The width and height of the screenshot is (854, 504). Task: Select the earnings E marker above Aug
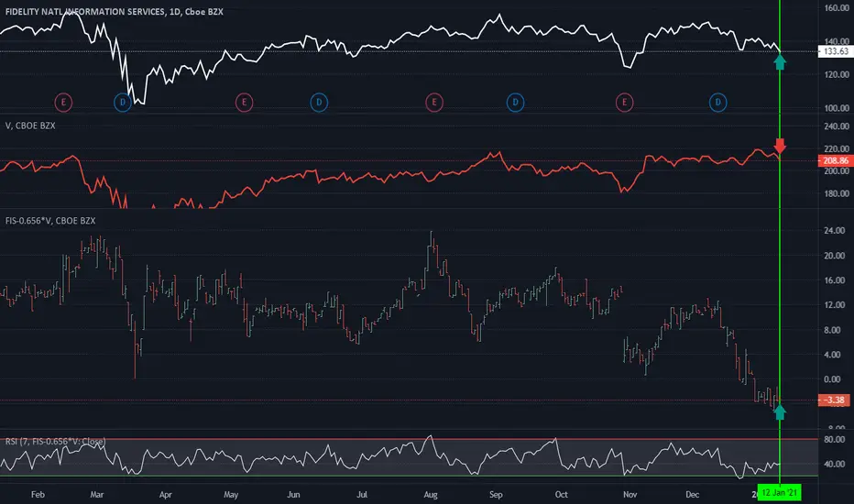point(434,102)
